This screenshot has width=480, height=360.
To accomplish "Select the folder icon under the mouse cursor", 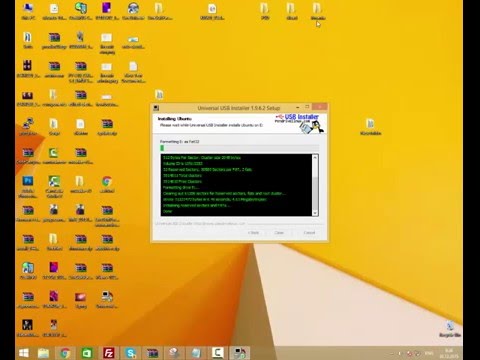I will click(x=317, y=11).
